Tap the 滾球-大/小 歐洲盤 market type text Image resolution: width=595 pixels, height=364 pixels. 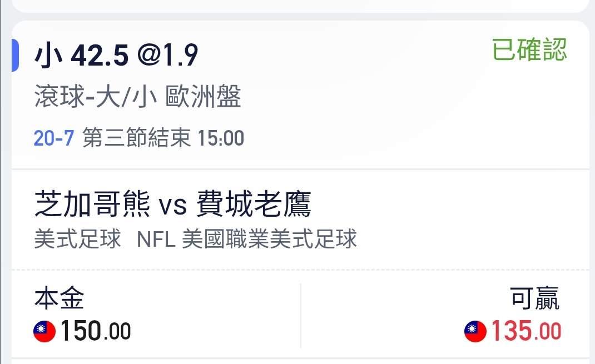pyautogui.click(x=138, y=96)
